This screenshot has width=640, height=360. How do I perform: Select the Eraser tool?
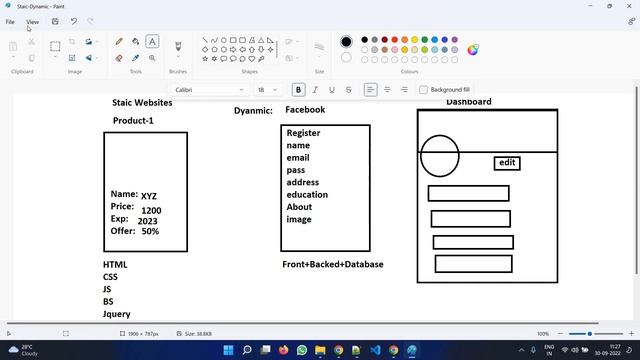(x=119, y=58)
